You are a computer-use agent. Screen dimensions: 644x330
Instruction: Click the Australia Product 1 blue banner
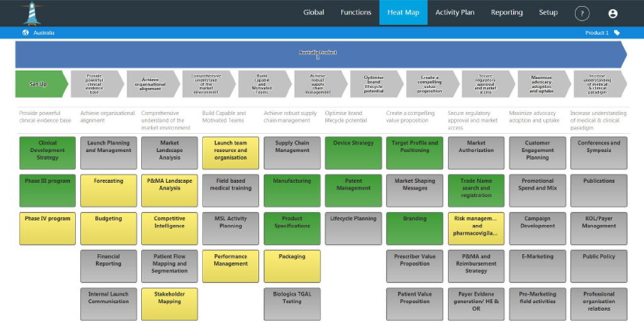(x=318, y=55)
